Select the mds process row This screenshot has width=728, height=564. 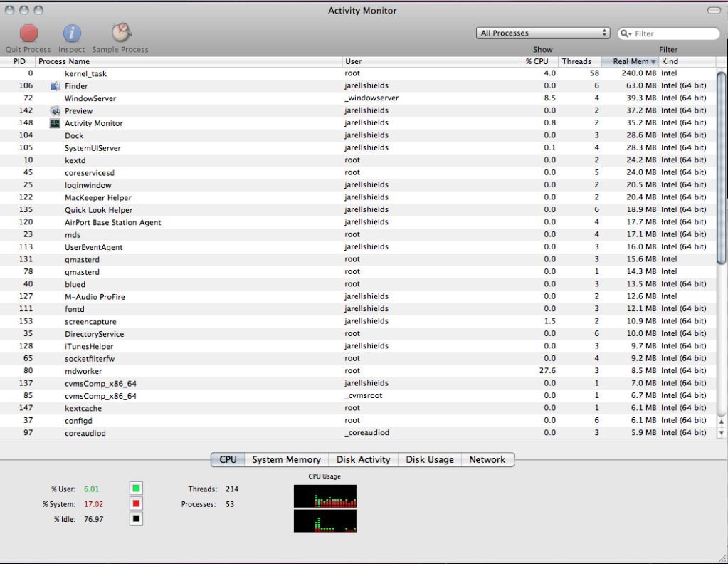click(x=358, y=234)
